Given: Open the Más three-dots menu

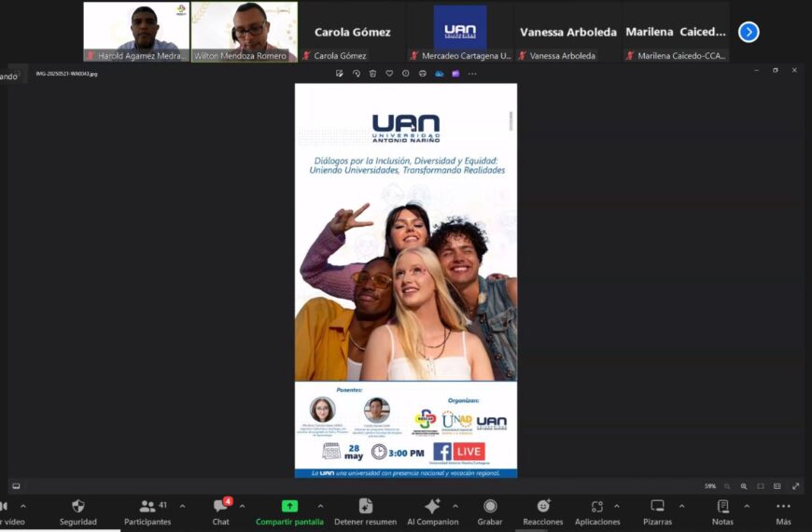Looking at the screenshot, I should [783, 507].
